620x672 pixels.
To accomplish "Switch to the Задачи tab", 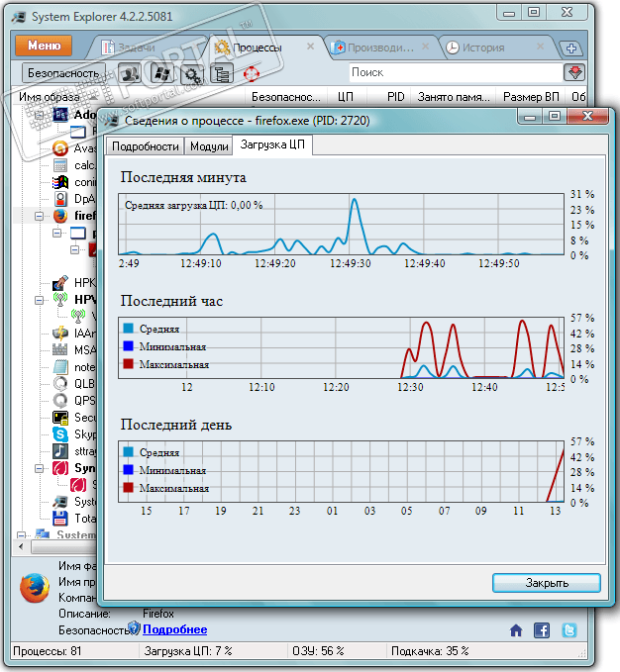I will point(146,48).
